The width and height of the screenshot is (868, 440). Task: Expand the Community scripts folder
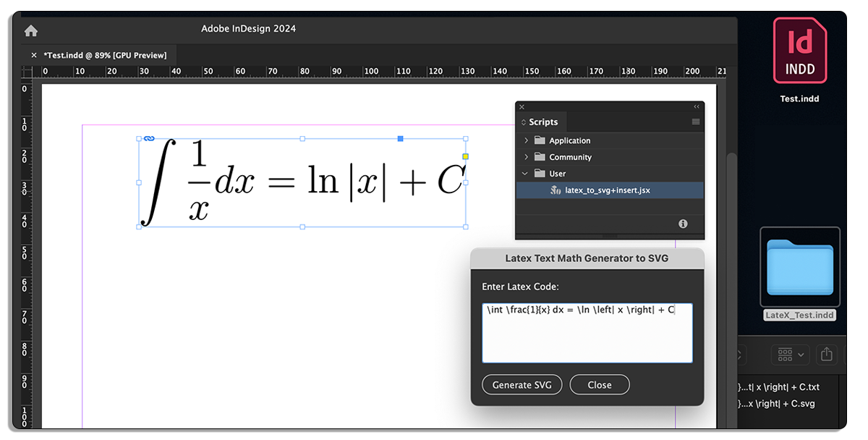pos(527,157)
